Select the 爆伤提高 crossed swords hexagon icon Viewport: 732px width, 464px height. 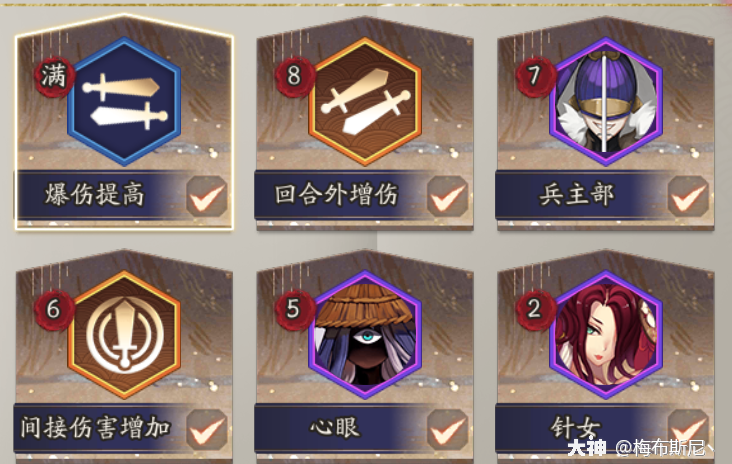point(124,102)
